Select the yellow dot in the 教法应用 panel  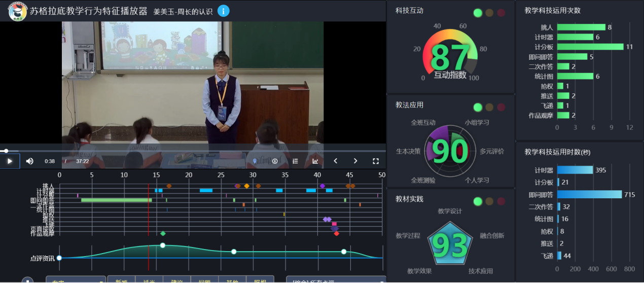[x=489, y=107]
